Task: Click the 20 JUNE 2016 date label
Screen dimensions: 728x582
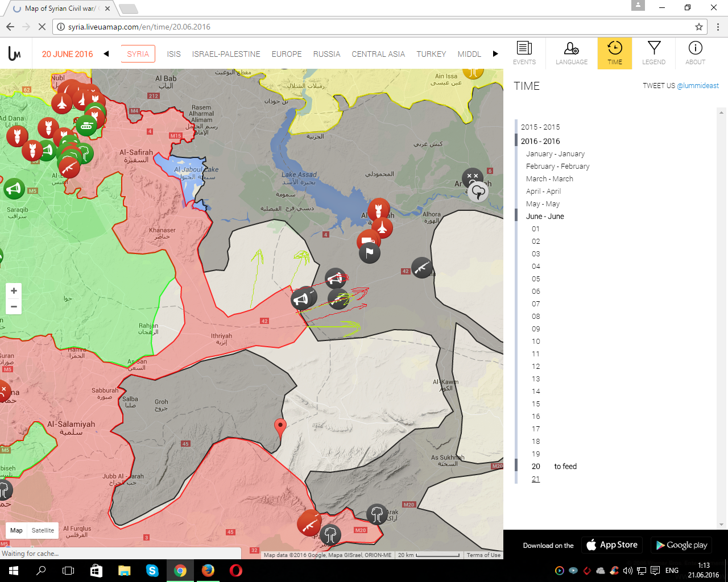Action: pos(67,54)
